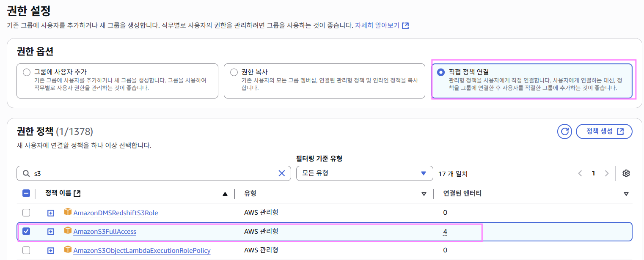The height and width of the screenshot is (260, 644).
Task: Expand the AmazonDMSRedshiftS3Role policy details
Action: (x=51, y=213)
